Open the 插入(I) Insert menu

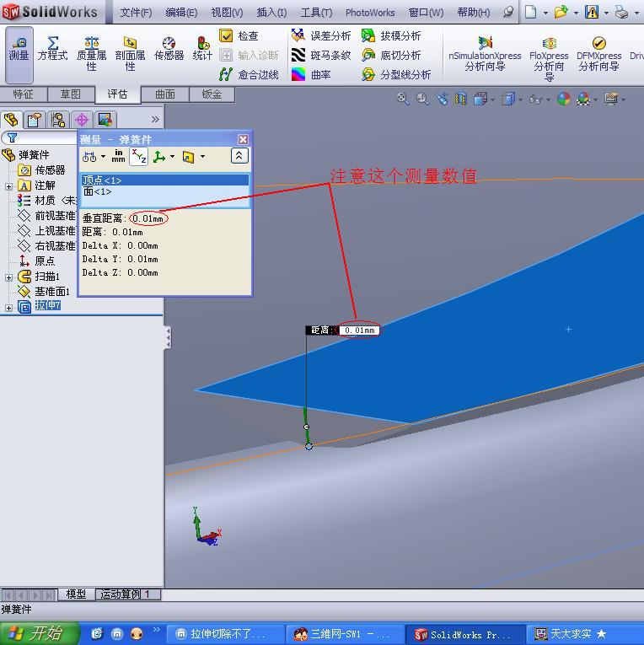pos(271,13)
